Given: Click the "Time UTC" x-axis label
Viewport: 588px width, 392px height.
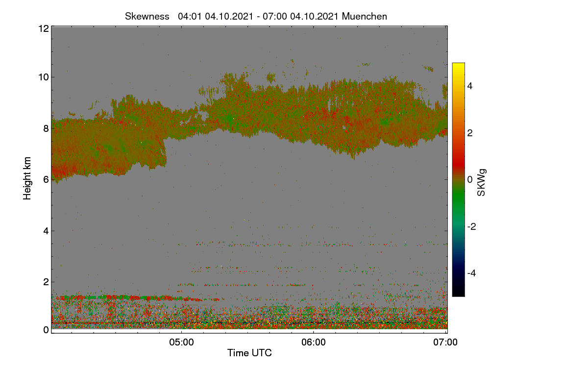Looking at the screenshot, I should click(249, 353).
